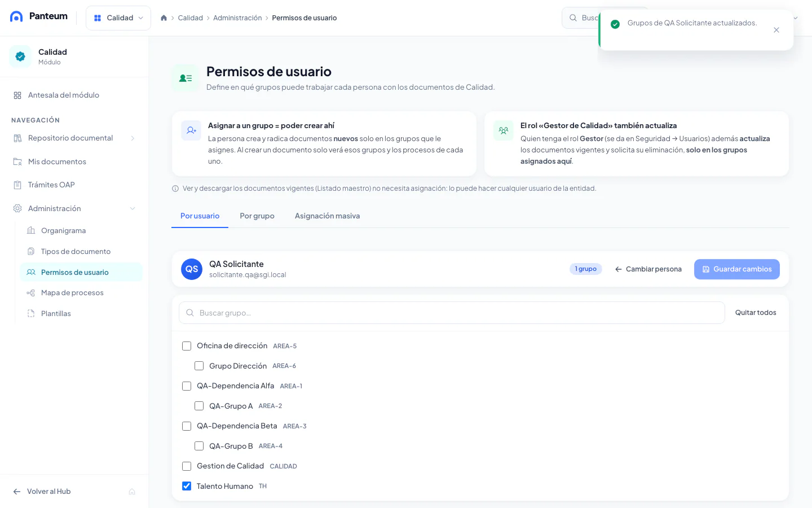This screenshot has width=812, height=508.
Task: Open Permisos de usuario in sidebar
Action: [x=81, y=272]
